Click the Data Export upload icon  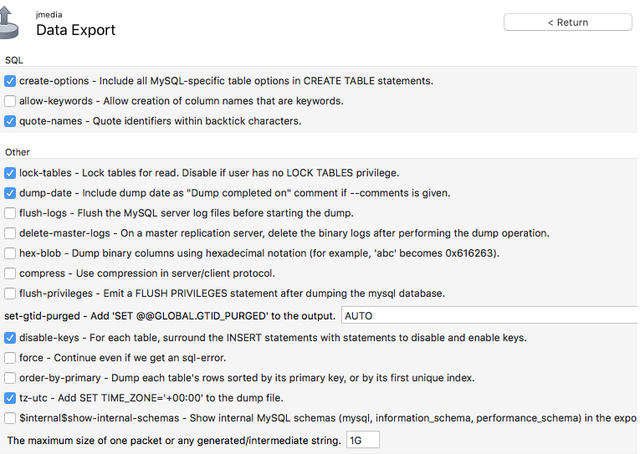coord(9,23)
